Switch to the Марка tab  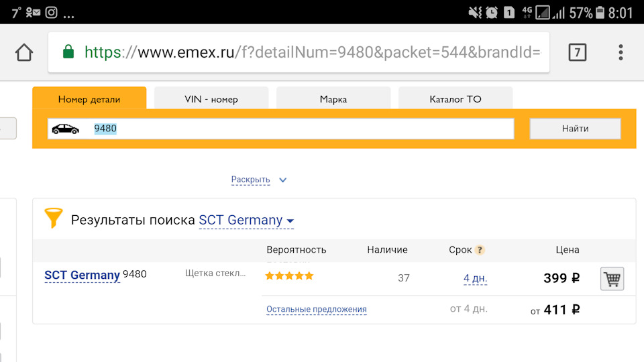click(x=333, y=99)
